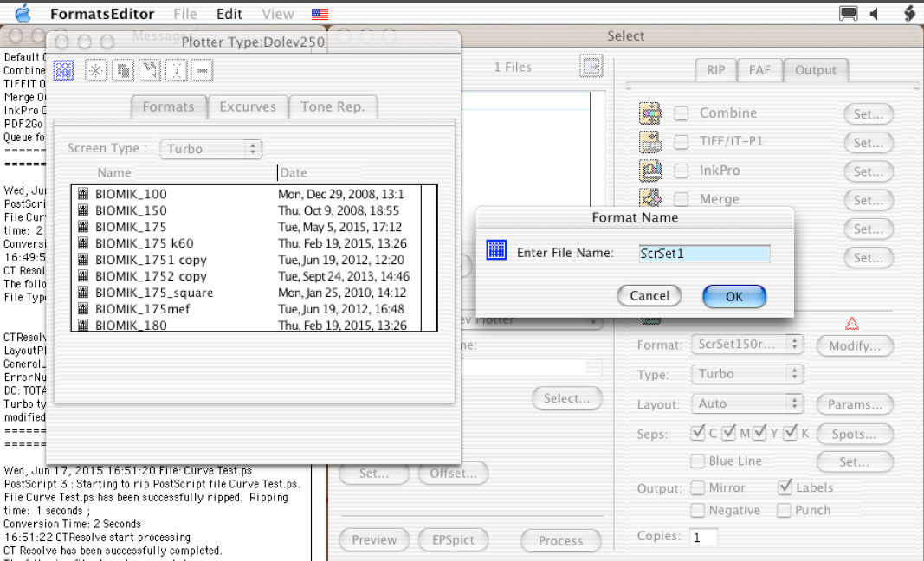This screenshot has width=924, height=561.
Task: Click the Params... button
Action: 855,404
